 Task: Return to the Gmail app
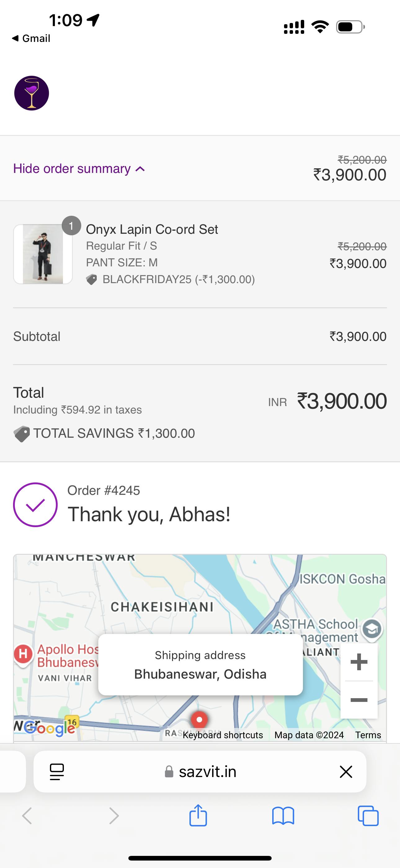pos(31,38)
